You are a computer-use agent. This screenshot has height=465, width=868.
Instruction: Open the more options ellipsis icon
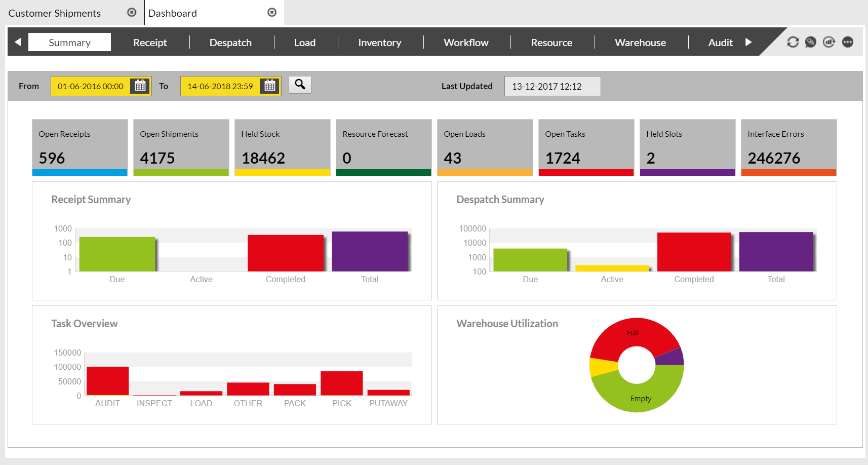[x=848, y=42]
